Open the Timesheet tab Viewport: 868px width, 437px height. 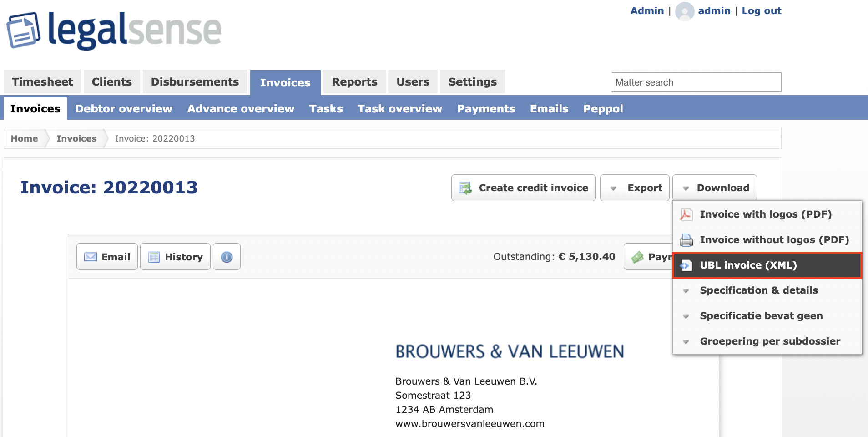42,82
